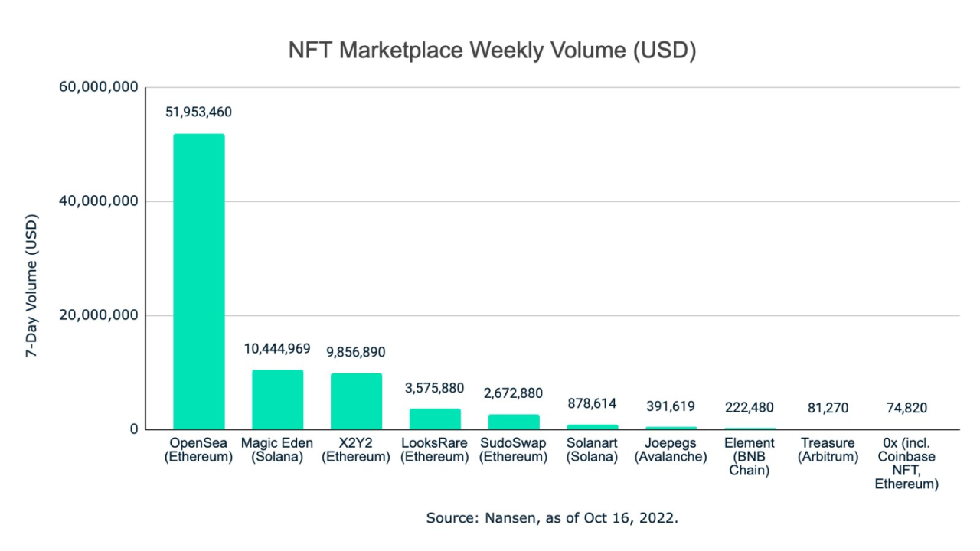
Task: Click the Source: Nansen caption text
Action: click(x=552, y=518)
